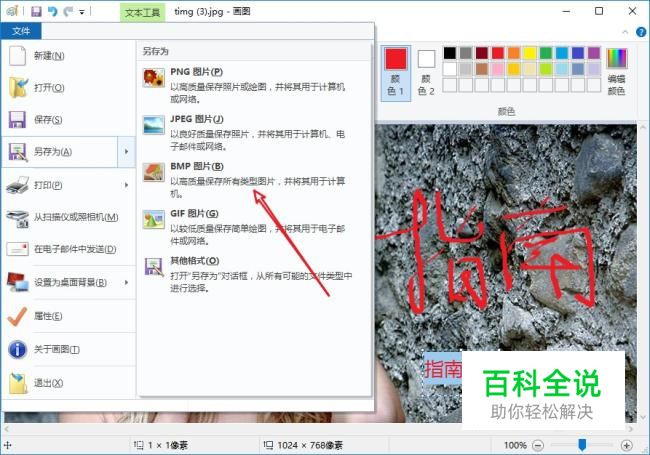Click the exit folder icon
The height and width of the screenshot is (455, 650).
18,383
